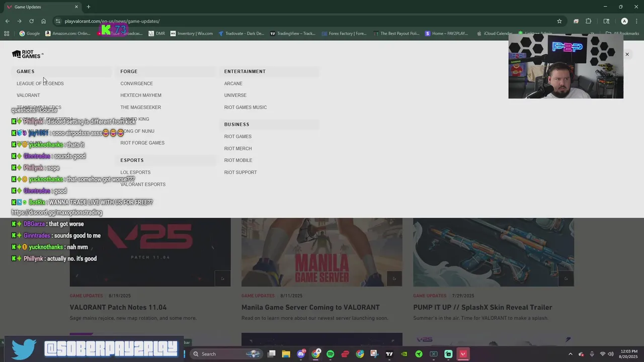
Task: Open League of Legends link
Action: click(40, 83)
